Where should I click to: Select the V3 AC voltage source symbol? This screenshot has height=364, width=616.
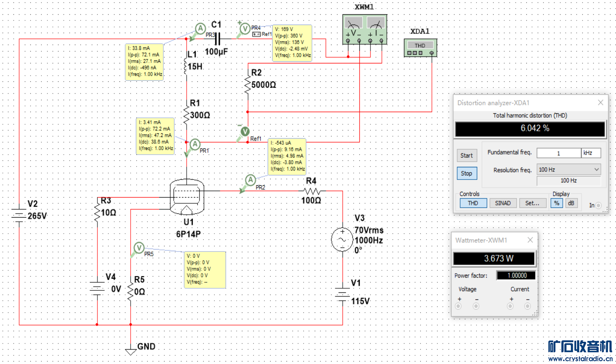(342, 239)
